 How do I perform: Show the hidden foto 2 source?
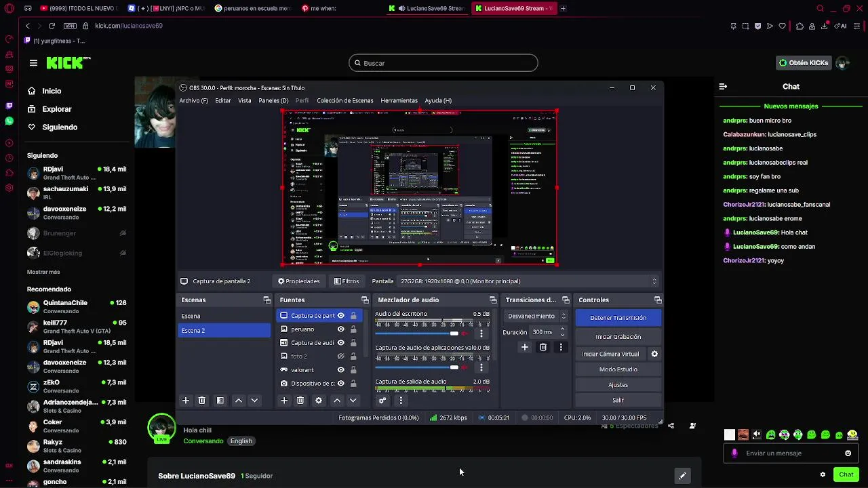(x=341, y=357)
